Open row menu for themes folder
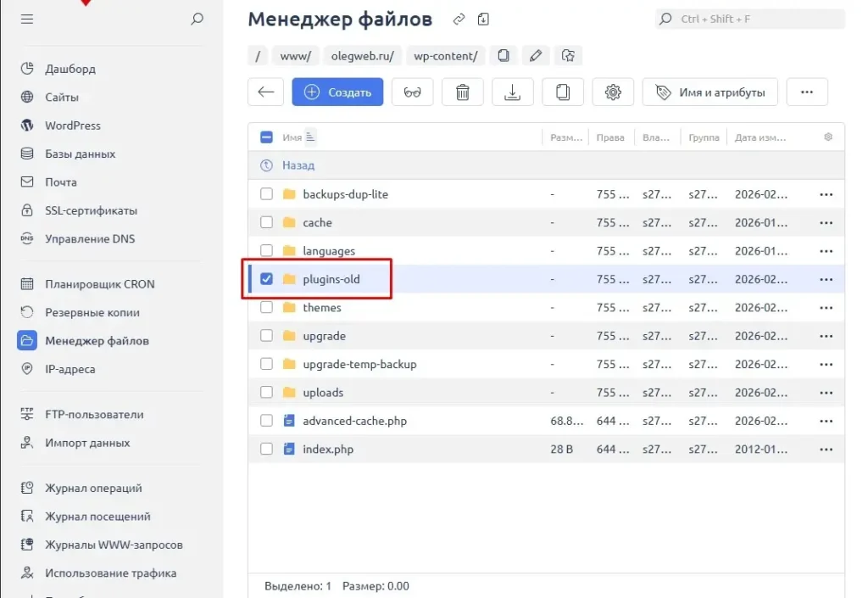This screenshot has width=868, height=598. (x=826, y=307)
